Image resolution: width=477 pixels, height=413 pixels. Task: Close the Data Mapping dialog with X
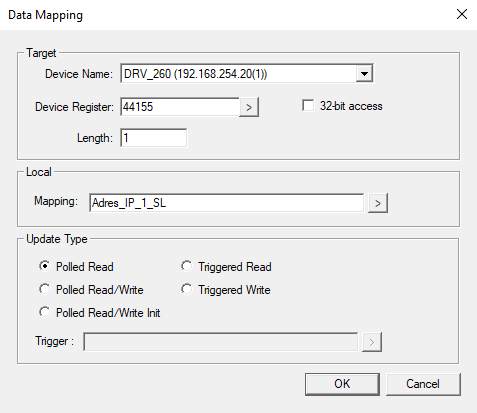click(462, 14)
